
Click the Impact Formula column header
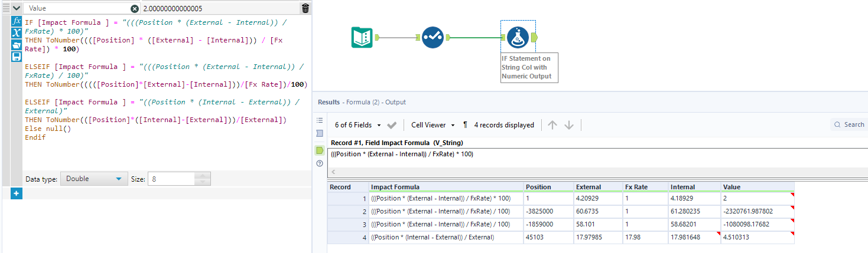[446, 187]
